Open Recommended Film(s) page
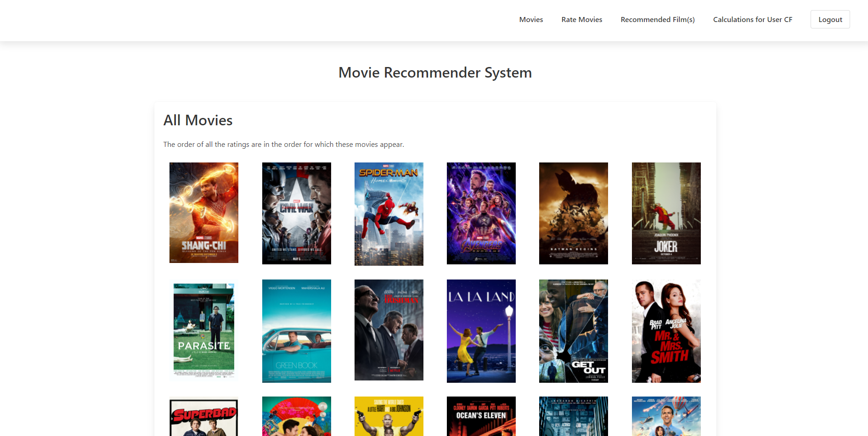Screen dimensions: 868x436 658,19
